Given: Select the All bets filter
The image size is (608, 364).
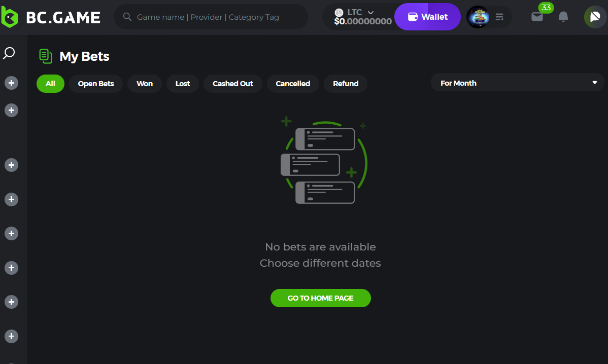Looking at the screenshot, I should pyautogui.click(x=50, y=84).
